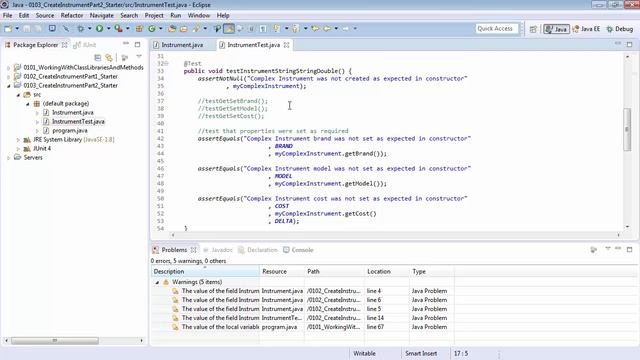Click the Last Edit Location arrow
This screenshot has height=360, width=640.
point(315,29)
